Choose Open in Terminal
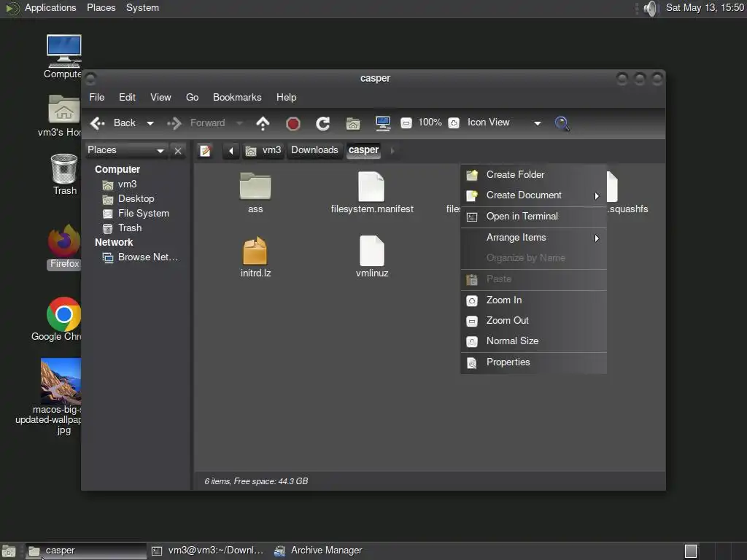Viewport: 747px width, 560px height. 533,216
